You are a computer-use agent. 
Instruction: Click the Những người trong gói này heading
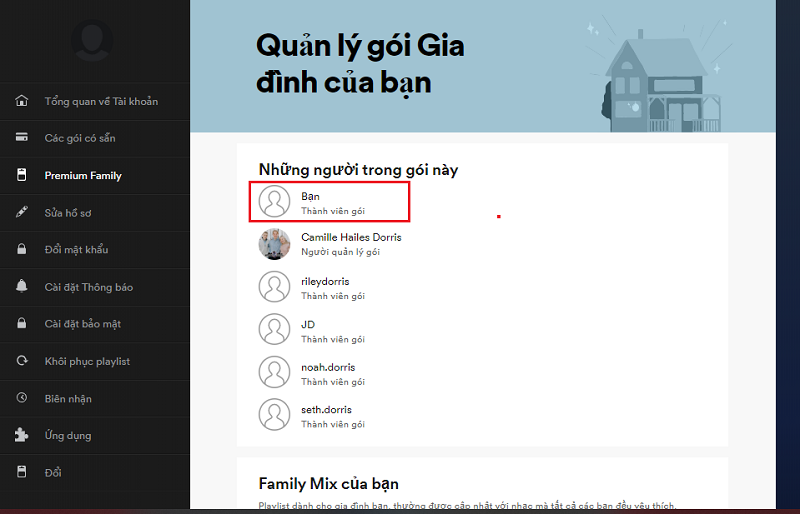(358, 169)
